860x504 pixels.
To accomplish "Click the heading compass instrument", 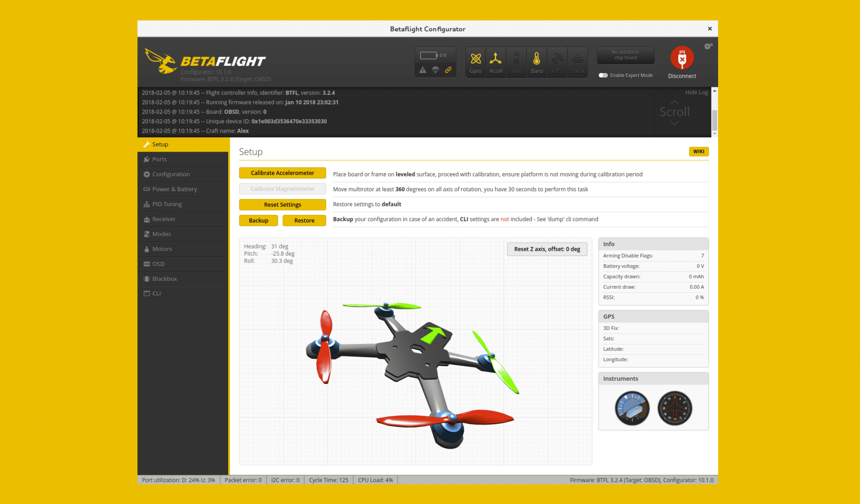I will pos(675,408).
